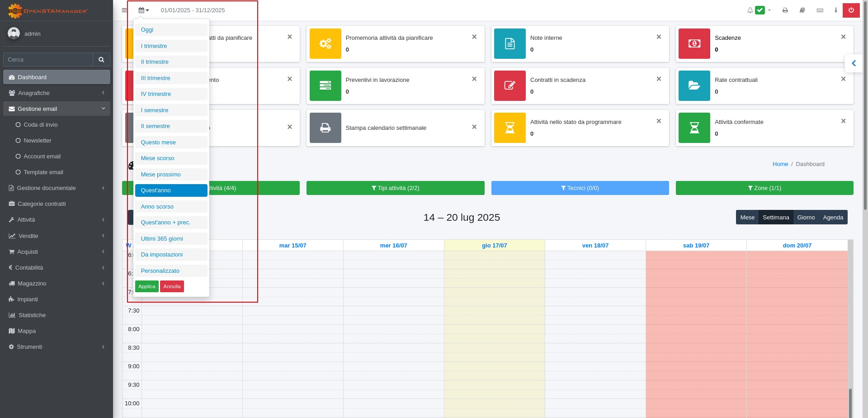868x418 pixels.
Task: Open the keyboard shortcuts icon
Action: pos(820,10)
